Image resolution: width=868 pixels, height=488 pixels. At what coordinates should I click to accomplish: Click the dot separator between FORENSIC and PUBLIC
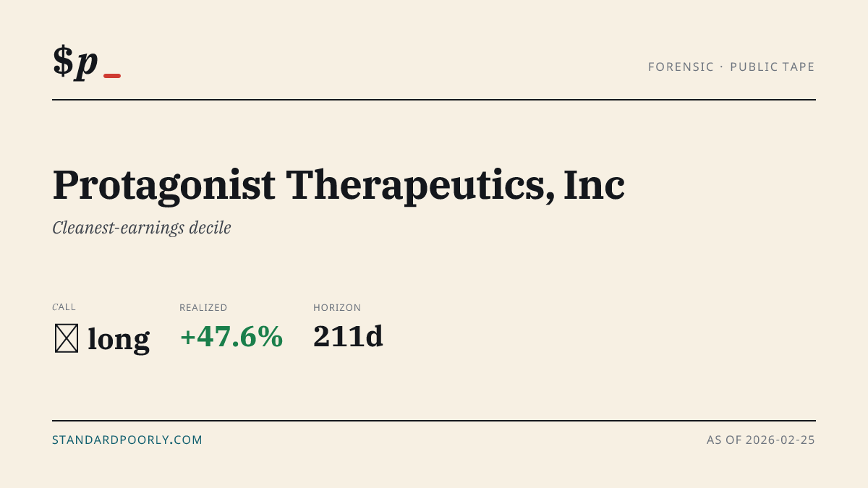[x=722, y=67]
